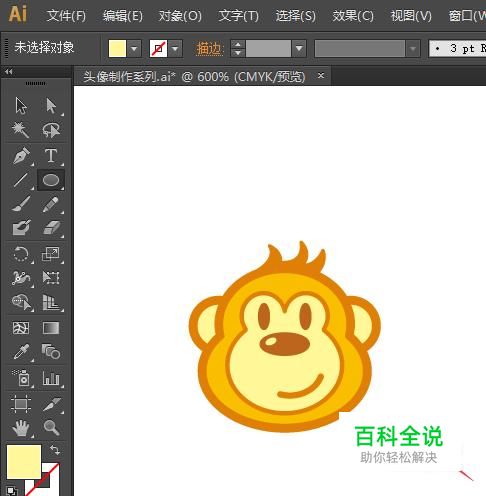The image size is (486, 496).
Task: Choose the Eraser tool
Action: click(x=51, y=228)
